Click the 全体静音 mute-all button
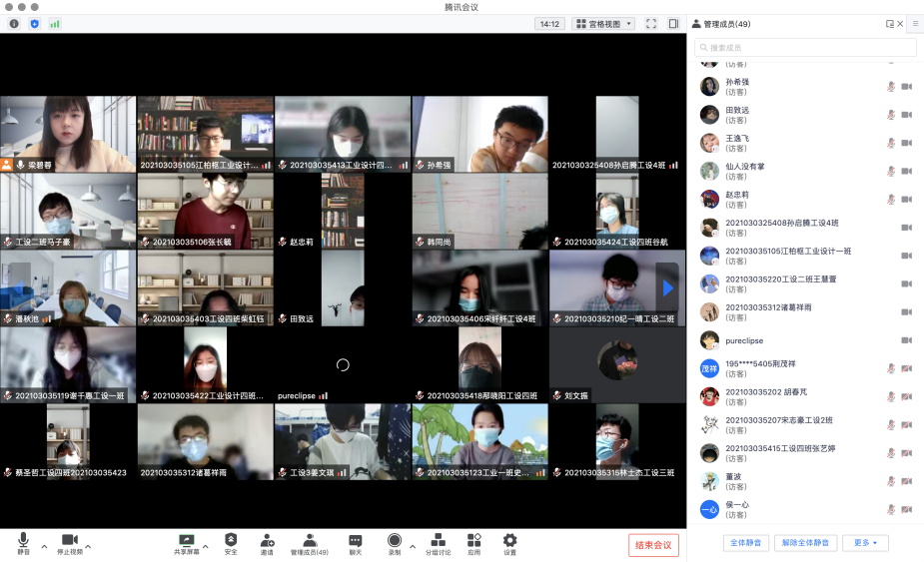The height and width of the screenshot is (562, 924). [x=745, y=543]
